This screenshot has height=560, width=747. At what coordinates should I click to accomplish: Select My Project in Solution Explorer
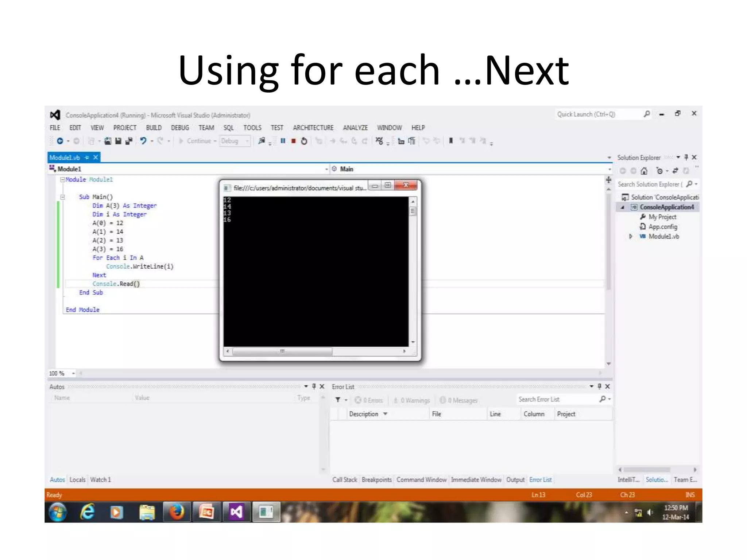(x=662, y=217)
